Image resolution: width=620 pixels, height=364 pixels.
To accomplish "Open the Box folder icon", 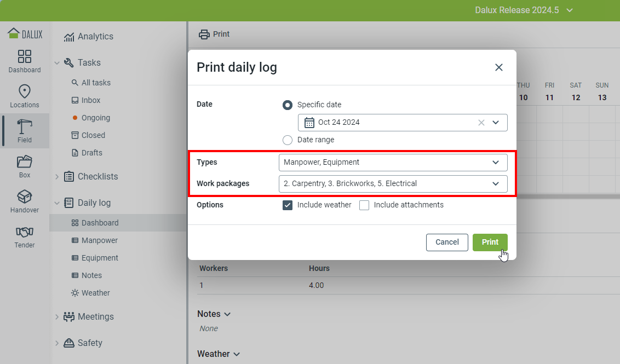I will click(25, 162).
